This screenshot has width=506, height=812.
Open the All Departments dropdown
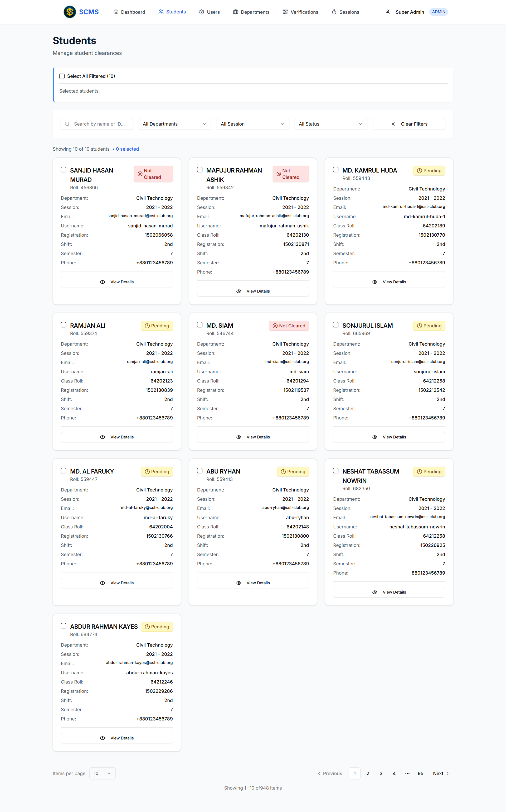[175, 124]
